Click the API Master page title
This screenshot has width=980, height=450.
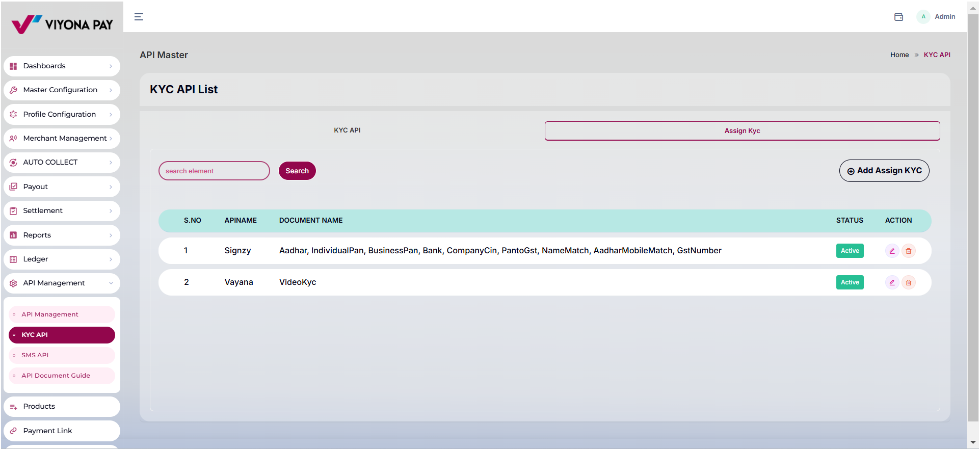164,55
